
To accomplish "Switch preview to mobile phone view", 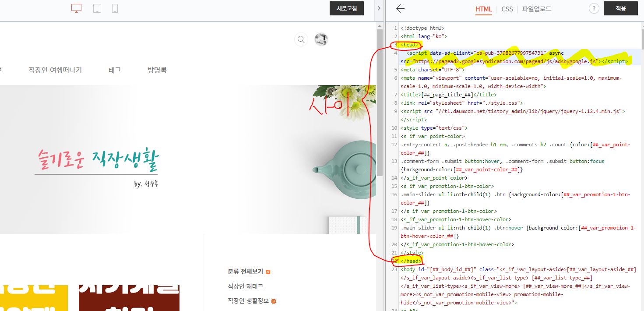I will (115, 8).
